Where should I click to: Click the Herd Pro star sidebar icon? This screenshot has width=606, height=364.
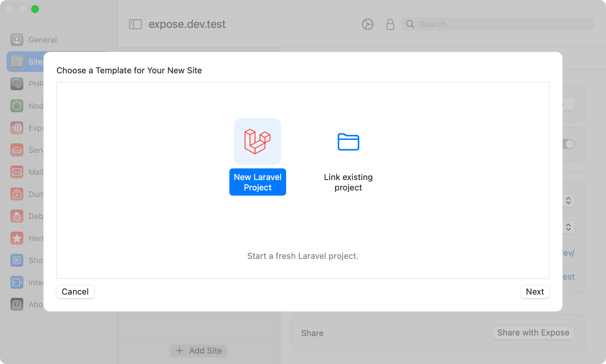17,238
